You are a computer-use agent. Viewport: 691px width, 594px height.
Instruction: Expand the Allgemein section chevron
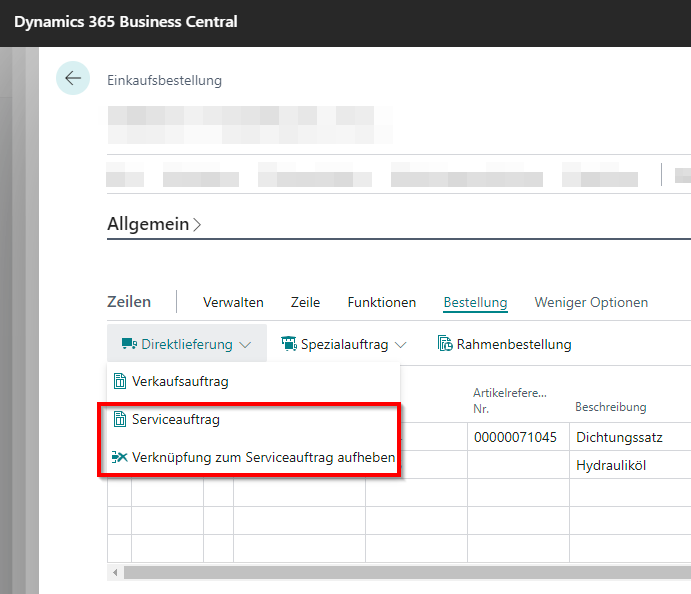(197, 225)
